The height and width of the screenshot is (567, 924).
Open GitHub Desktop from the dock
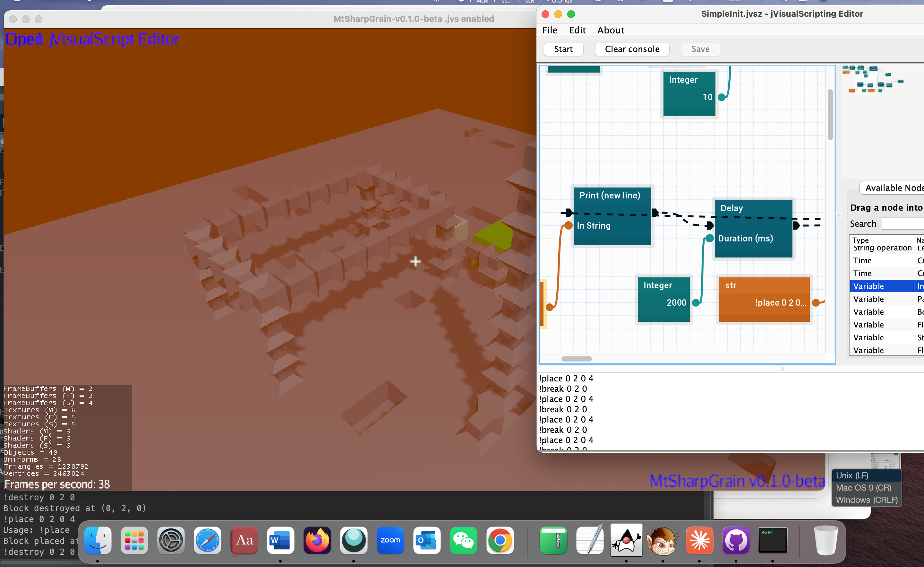pos(736,540)
